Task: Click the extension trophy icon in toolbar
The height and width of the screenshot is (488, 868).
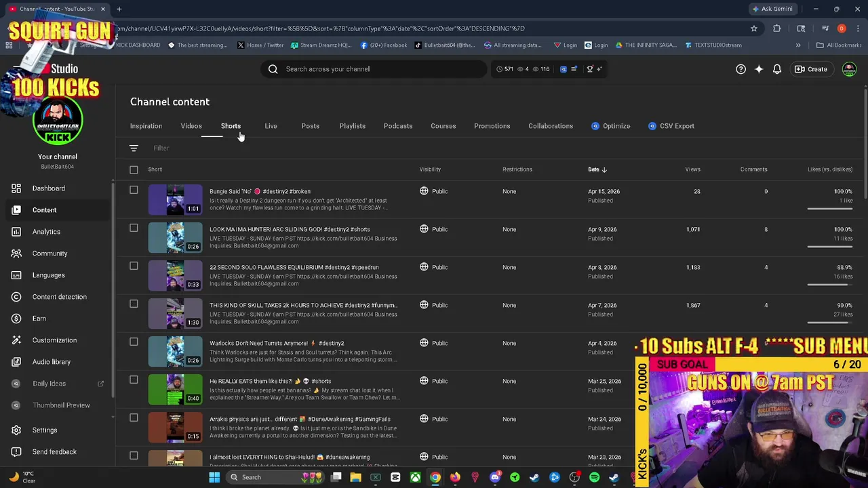Action: [590, 69]
